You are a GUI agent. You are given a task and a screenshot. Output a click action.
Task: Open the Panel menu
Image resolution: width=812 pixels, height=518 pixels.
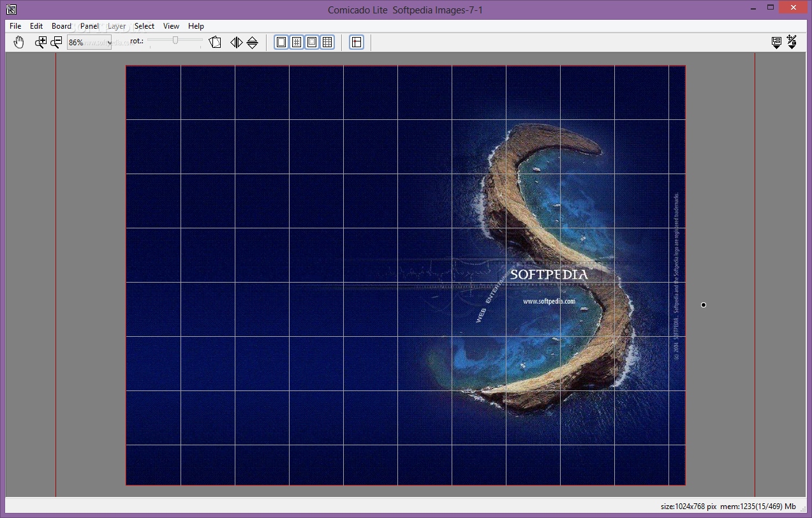click(x=90, y=26)
